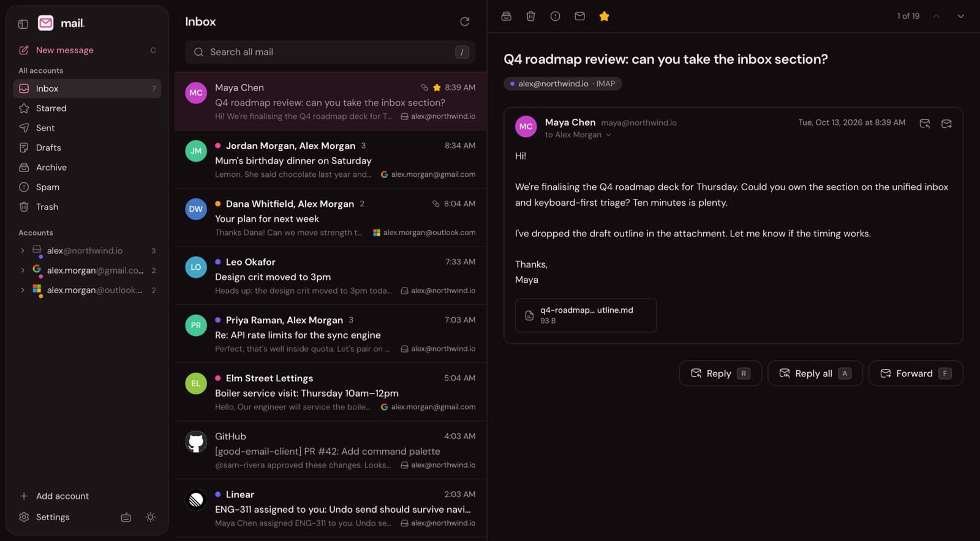Go to the next message with the down chevron
This screenshot has height=541, width=980.
(960, 17)
